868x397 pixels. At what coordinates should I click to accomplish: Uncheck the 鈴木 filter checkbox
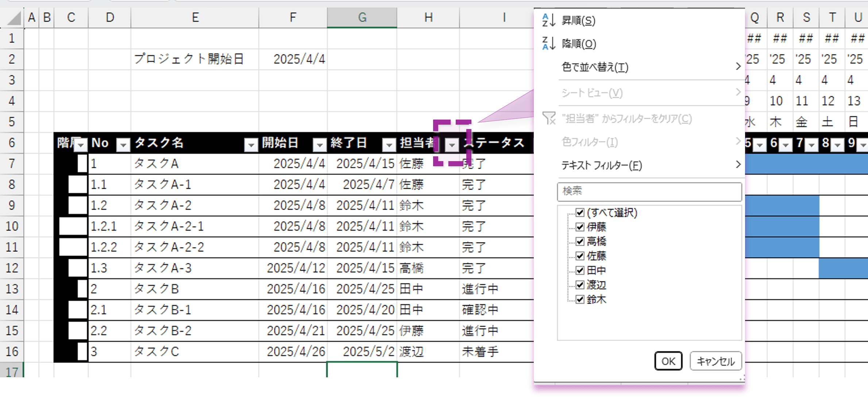click(x=580, y=299)
